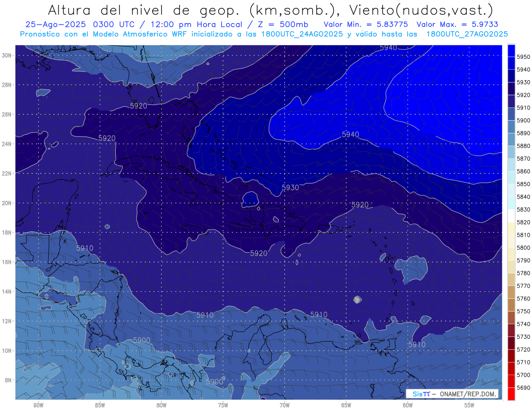Click the '1800UTC_24AGO2025' initialization time

tap(302, 34)
